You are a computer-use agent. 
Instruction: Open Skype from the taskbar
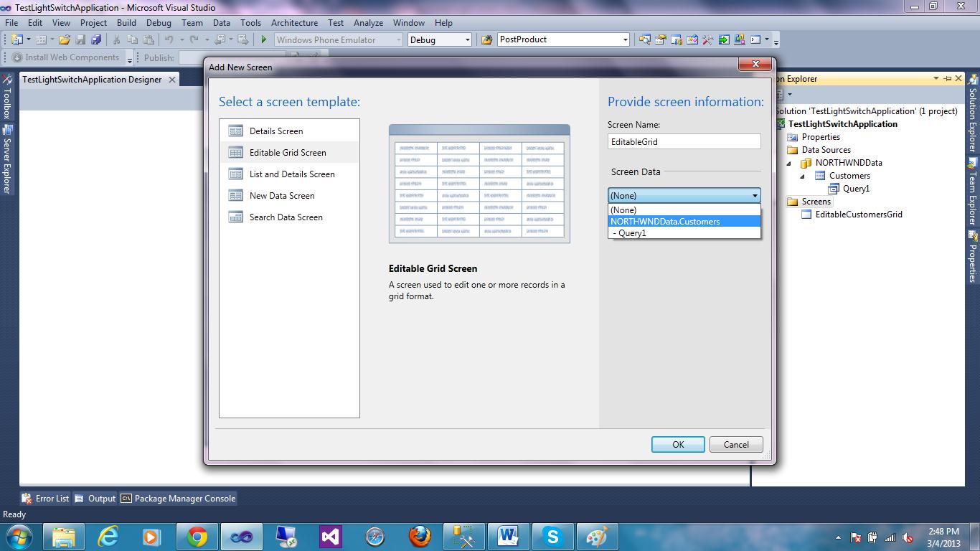click(x=552, y=537)
